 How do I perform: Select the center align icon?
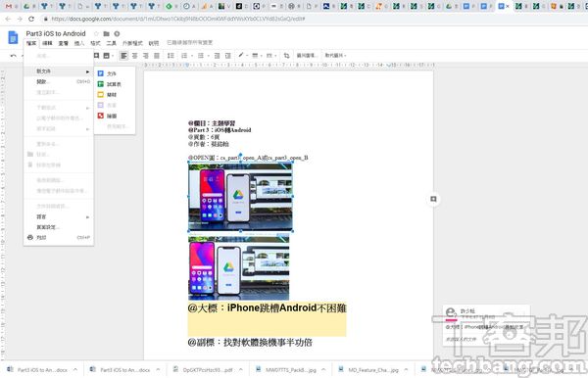click(x=134, y=56)
